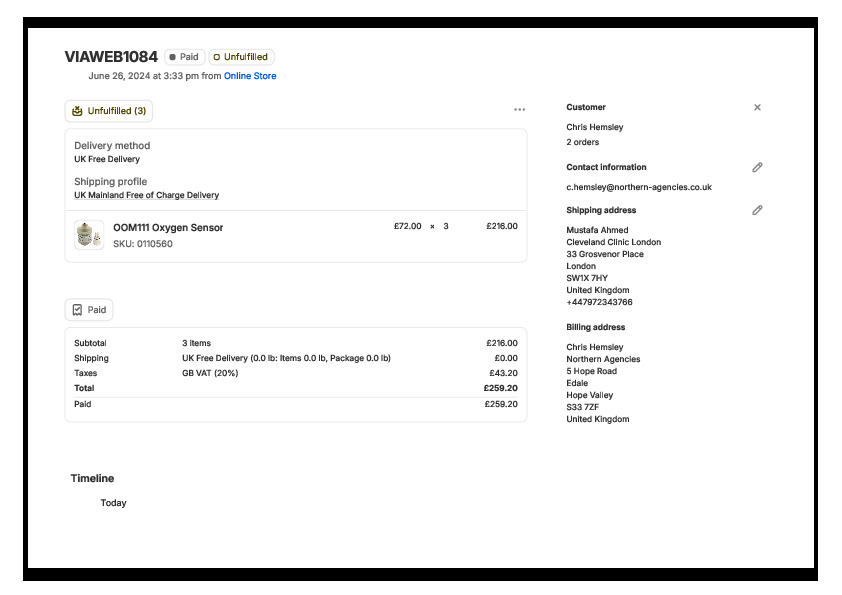
Task: Open the three-dot menu on fulfillment card
Action: click(519, 110)
